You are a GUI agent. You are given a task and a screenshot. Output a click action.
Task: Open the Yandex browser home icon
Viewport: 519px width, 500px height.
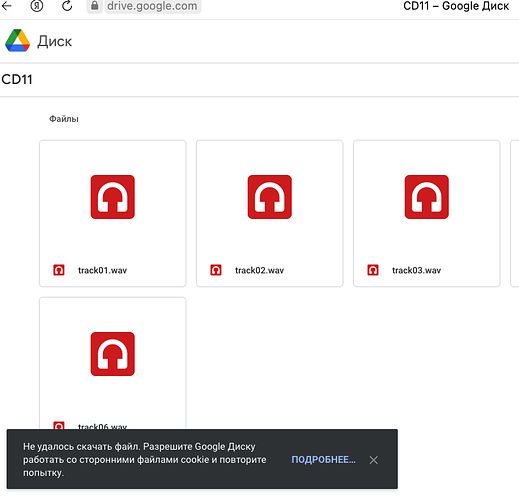point(37,6)
